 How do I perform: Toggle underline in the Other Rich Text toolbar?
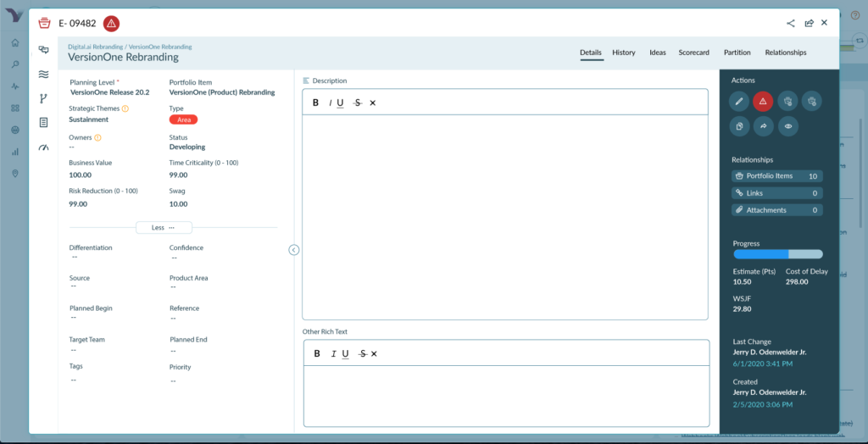coord(346,354)
